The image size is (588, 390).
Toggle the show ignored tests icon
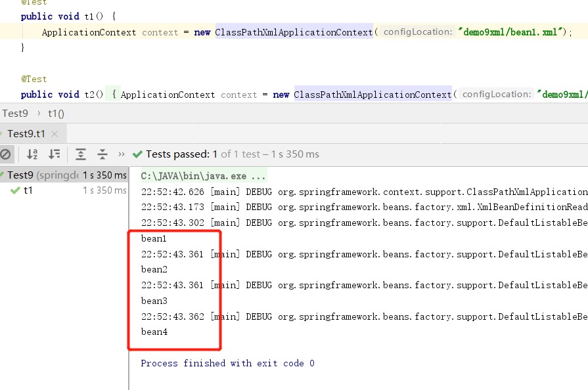point(6,154)
